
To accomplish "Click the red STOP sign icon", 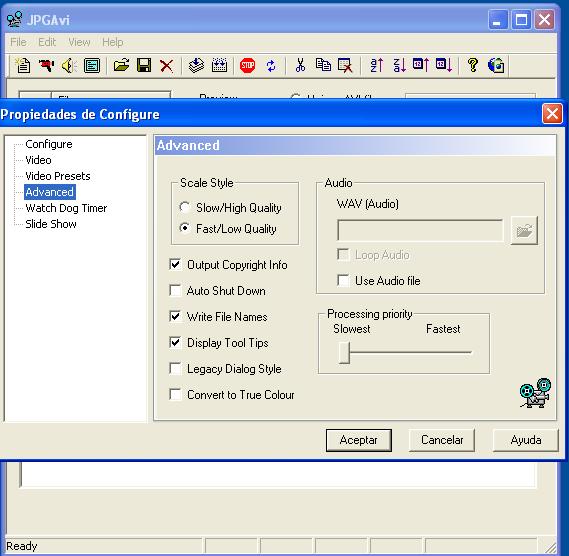I will pyautogui.click(x=247, y=66).
